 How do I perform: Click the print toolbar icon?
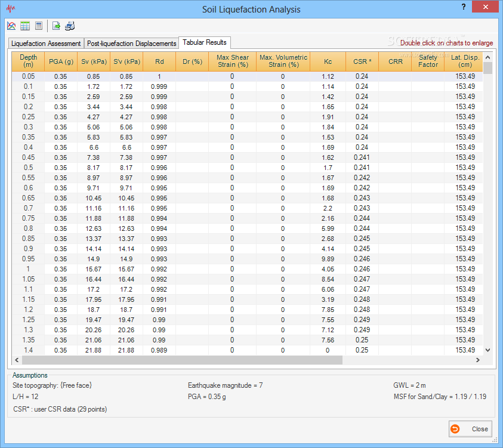pos(70,26)
